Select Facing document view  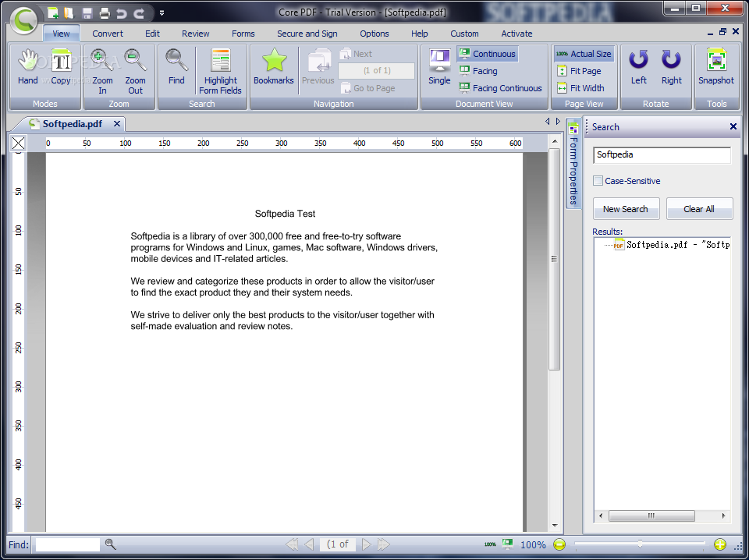478,71
